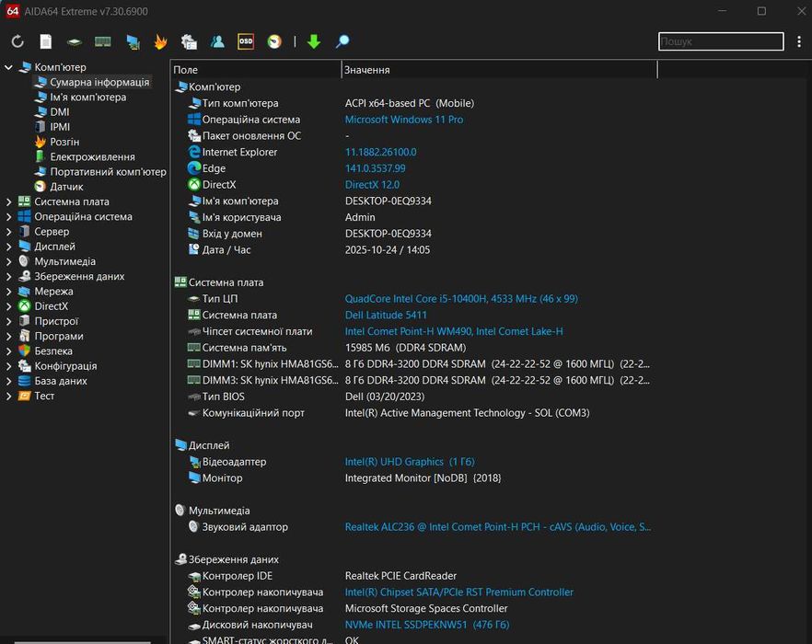Expand the Збереження даних tree node

[x=9, y=277]
